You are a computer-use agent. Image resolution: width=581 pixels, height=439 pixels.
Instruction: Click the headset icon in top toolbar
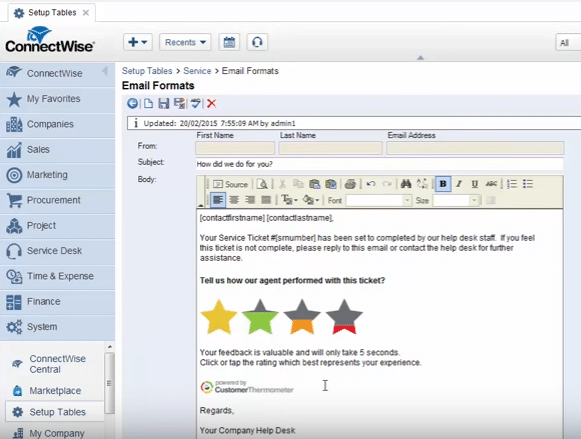(257, 42)
